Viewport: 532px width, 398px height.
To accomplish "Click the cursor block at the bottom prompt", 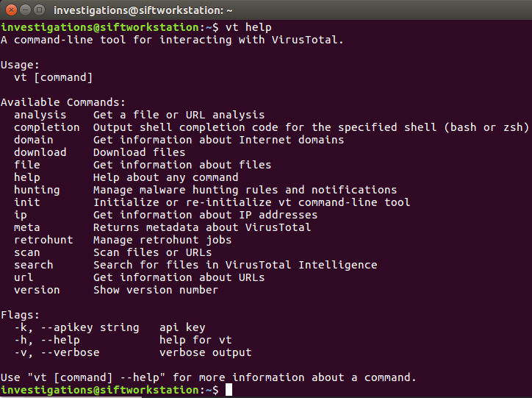I will point(229,390).
